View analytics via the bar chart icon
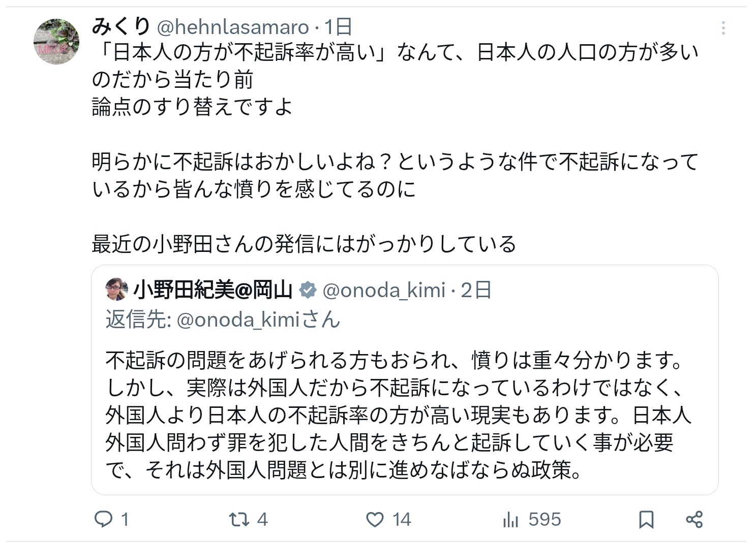756x543 pixels. 510,519
